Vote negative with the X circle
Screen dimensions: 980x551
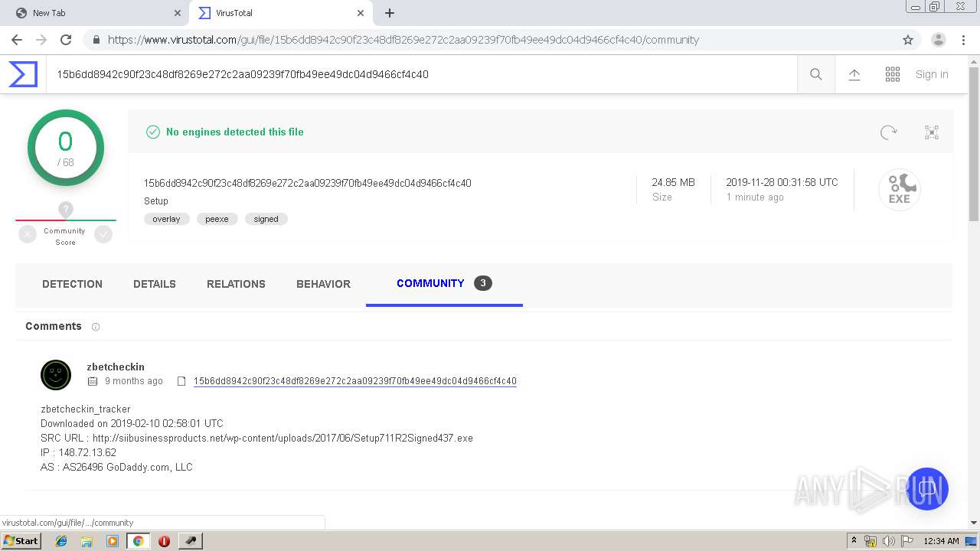coord(28,235)
